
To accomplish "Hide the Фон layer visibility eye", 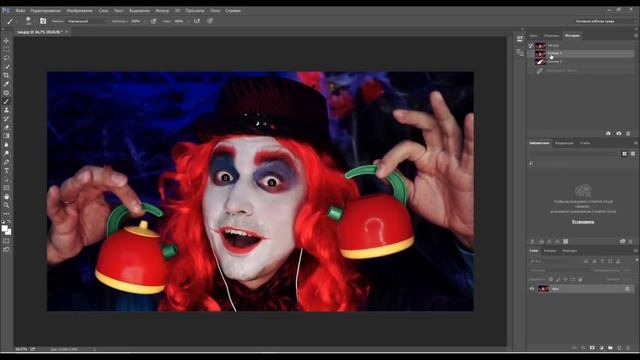I will click(532, 289).
